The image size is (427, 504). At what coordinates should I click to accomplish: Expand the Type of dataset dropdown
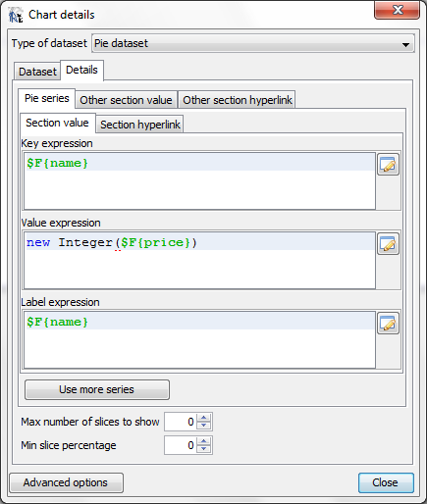[x=253, y=43]
